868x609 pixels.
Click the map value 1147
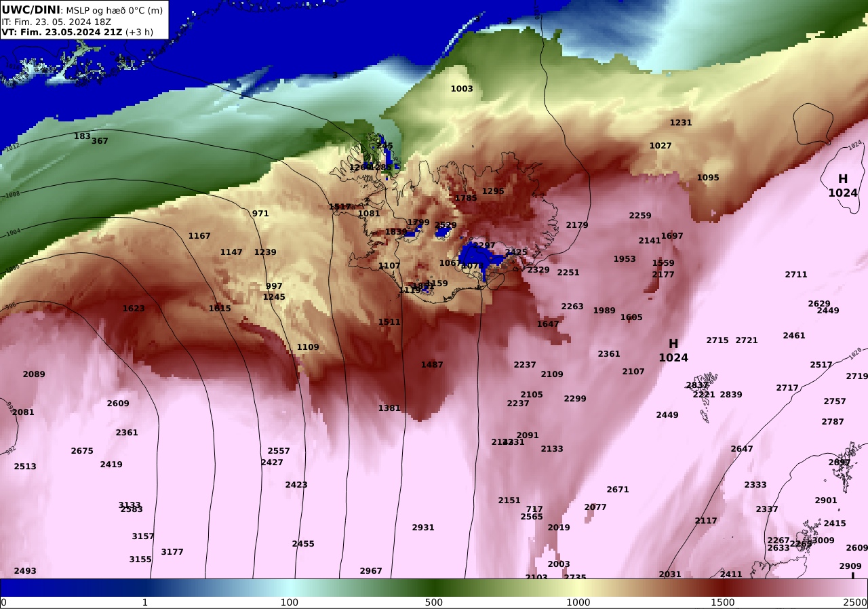pos(231,252)
